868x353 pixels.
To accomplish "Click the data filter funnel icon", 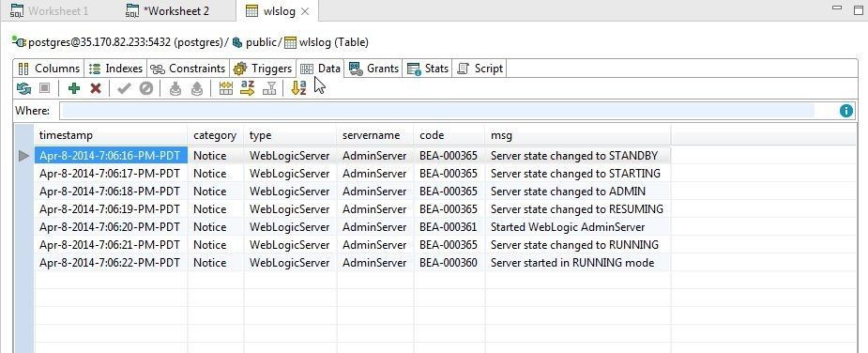I will click(x=269, y=88).
